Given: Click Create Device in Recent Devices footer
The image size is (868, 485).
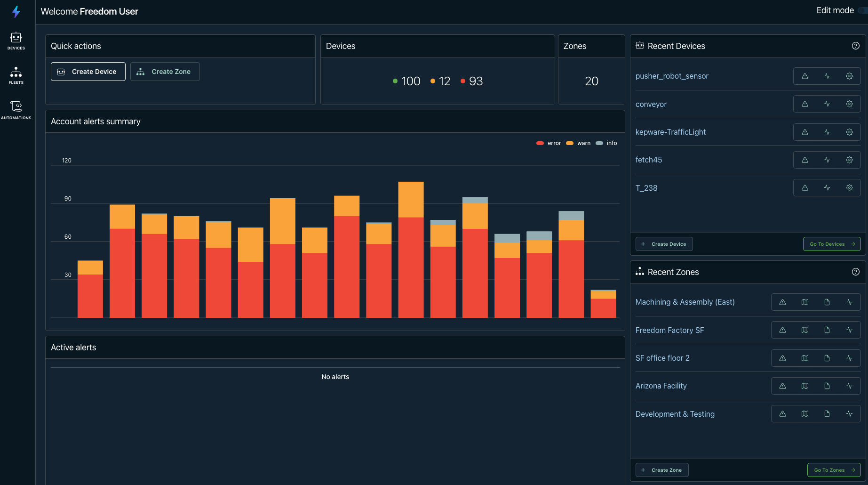Looking at the screenshot, I should point(664,244).
